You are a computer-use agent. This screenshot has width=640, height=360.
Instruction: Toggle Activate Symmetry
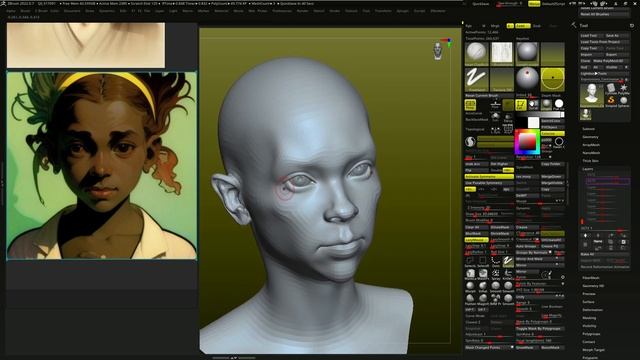(x=489, y=177)
